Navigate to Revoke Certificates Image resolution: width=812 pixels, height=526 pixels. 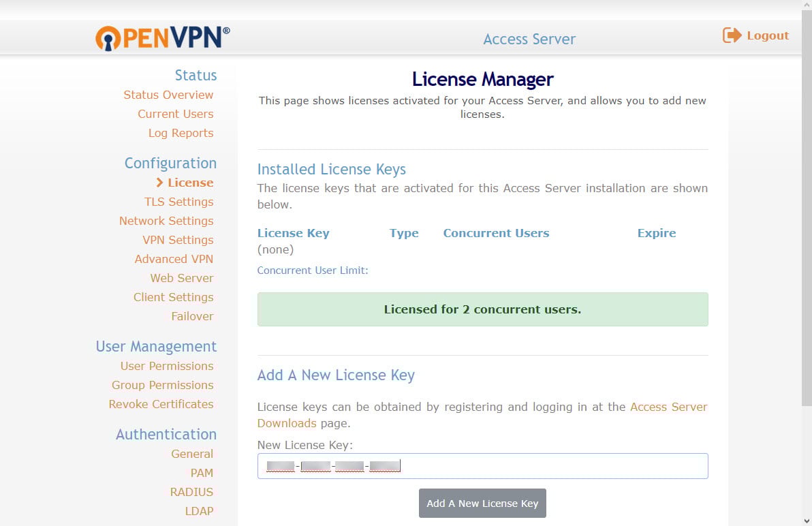click(x=161, y=404)
